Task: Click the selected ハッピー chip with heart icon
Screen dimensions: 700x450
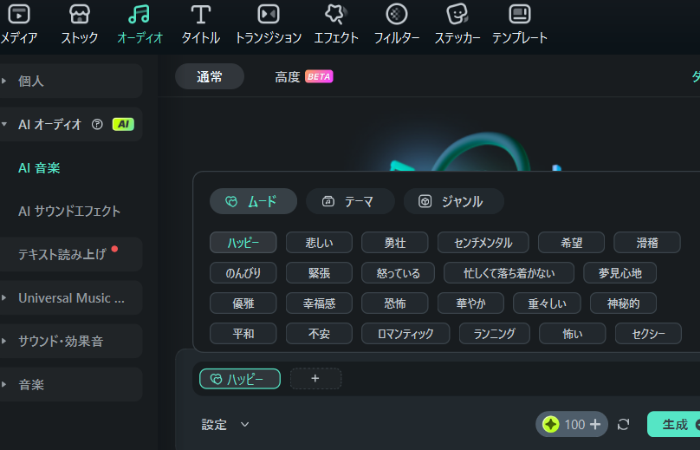Action: pos(240,379)
